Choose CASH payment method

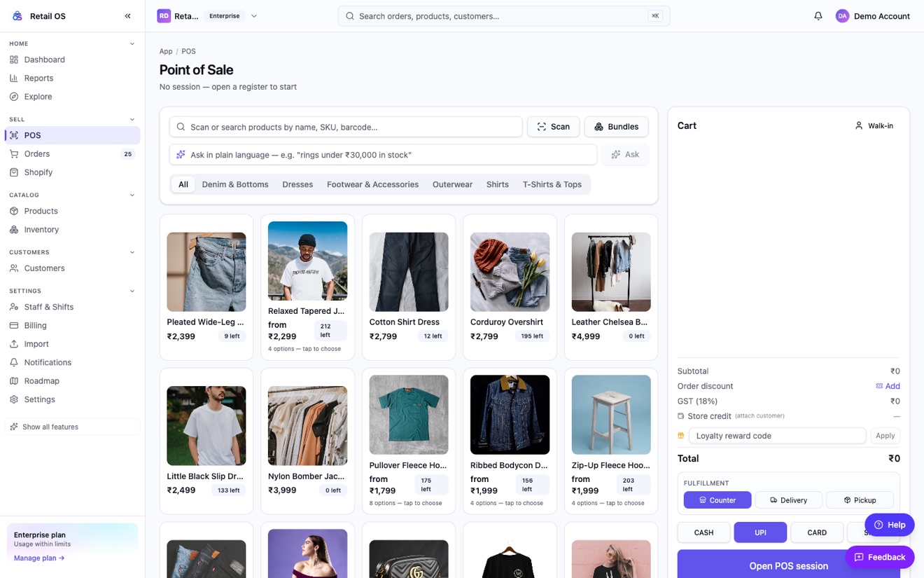point(703,532)
